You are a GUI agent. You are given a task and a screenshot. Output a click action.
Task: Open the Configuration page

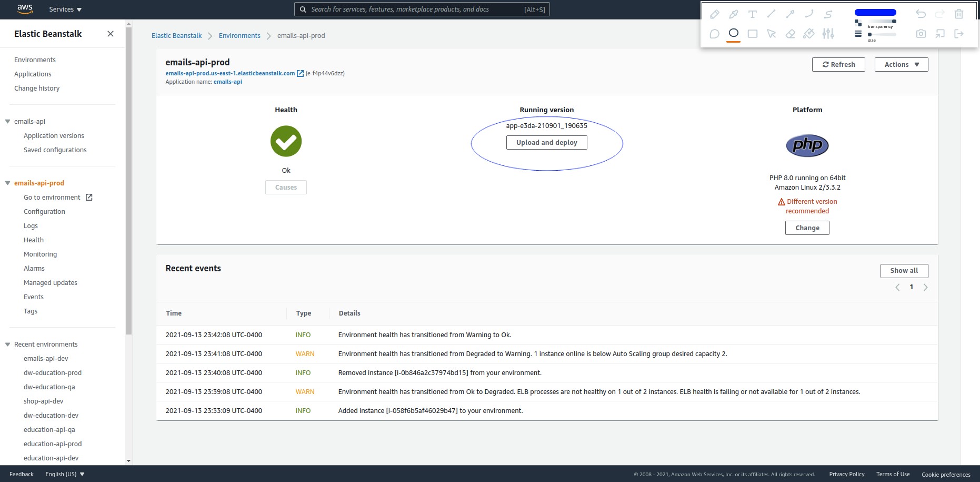tap(44, 212)
